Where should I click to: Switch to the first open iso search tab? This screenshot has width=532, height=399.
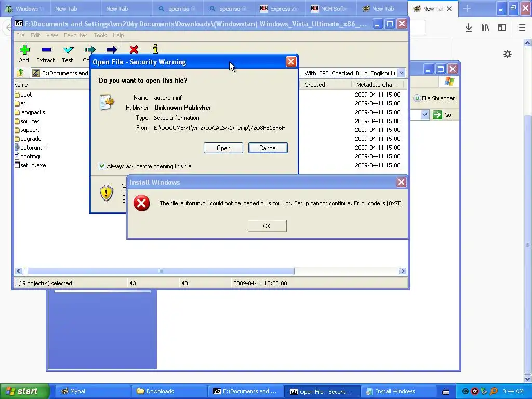point(178,9)
